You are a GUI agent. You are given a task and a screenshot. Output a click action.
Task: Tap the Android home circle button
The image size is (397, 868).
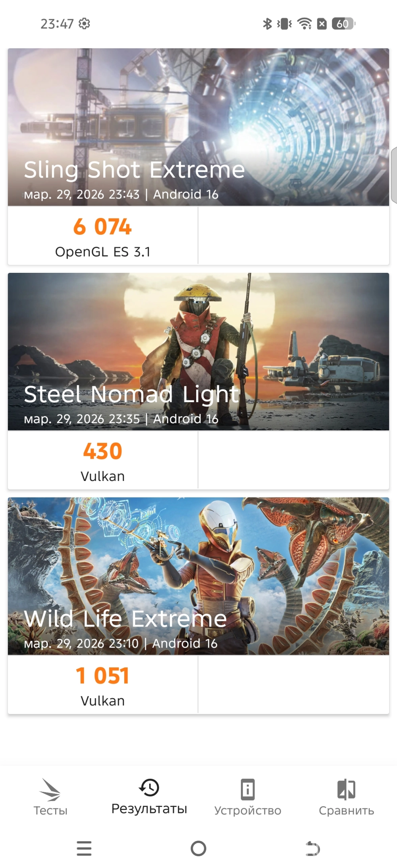[x=198, y=849]
